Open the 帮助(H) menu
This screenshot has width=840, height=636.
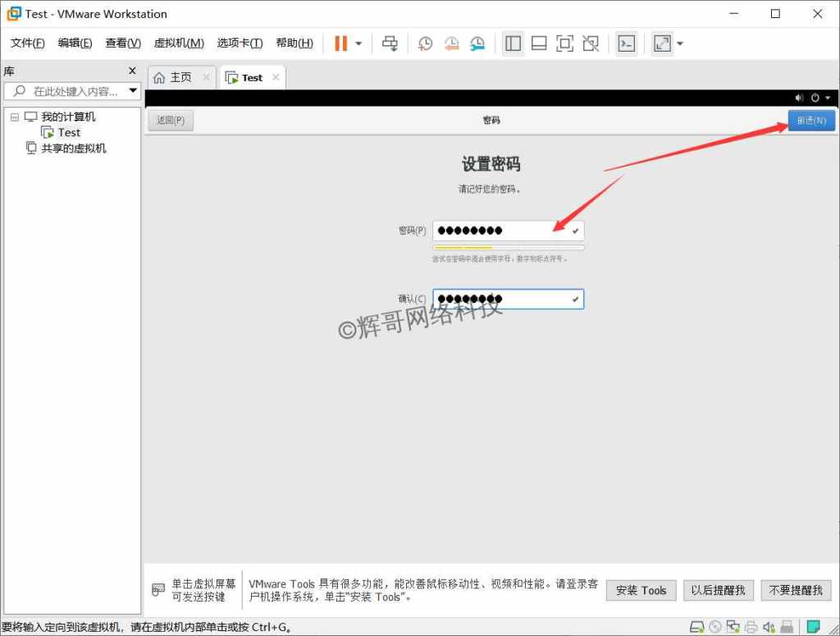(294, 43)
